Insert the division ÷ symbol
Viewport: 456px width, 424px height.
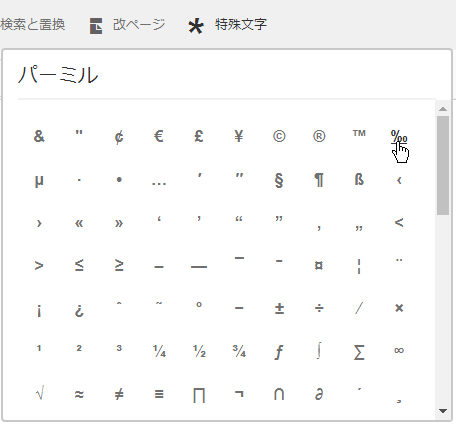(319, 308)
